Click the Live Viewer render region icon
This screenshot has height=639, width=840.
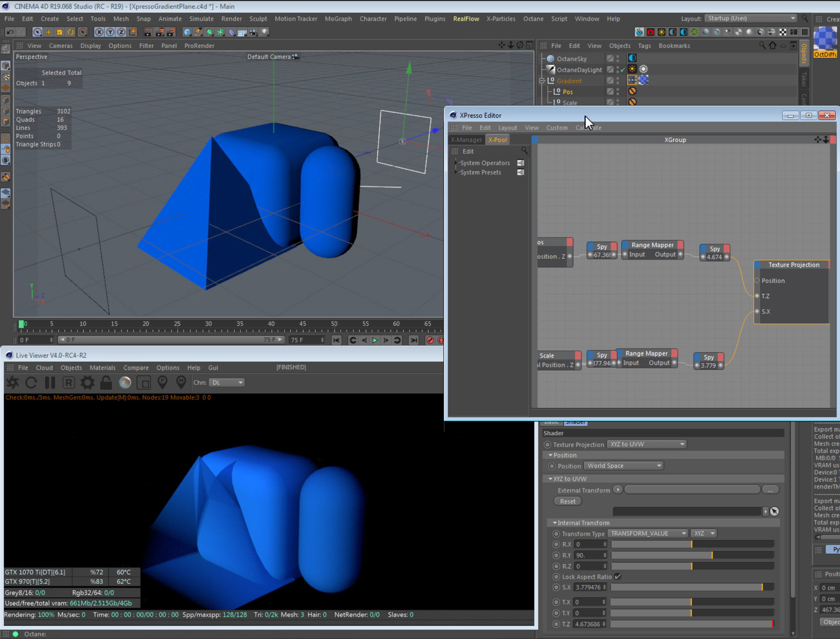144,383
